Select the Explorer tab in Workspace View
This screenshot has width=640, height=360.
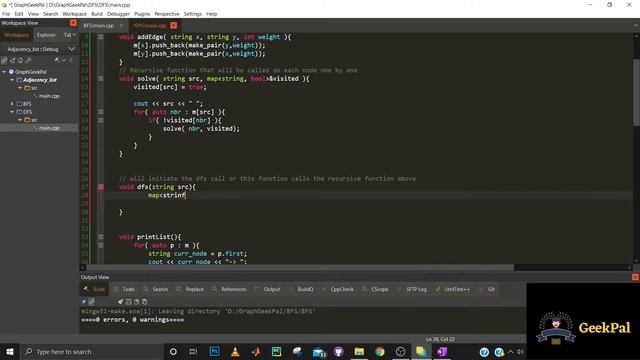click(x=46, y=35)
